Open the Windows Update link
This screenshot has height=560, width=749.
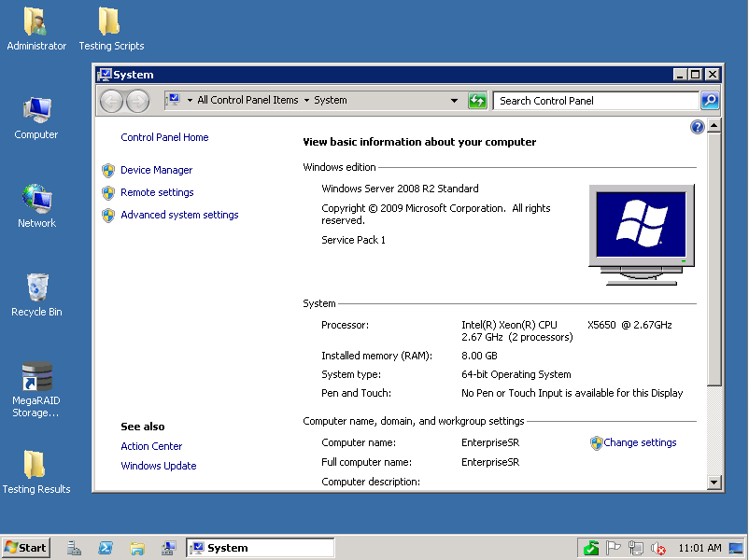[x=158, y=466]
